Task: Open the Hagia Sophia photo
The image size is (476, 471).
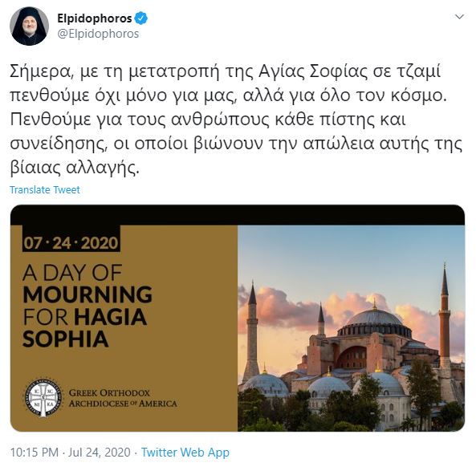Action: 351,328
